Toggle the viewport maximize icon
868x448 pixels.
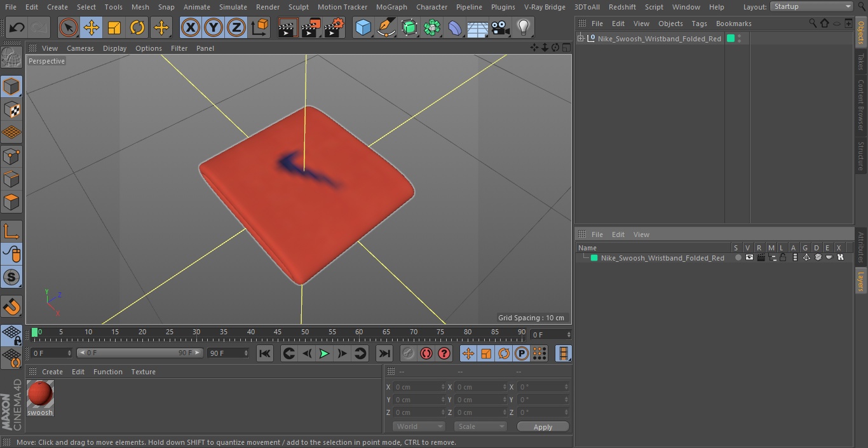point(566,48)
